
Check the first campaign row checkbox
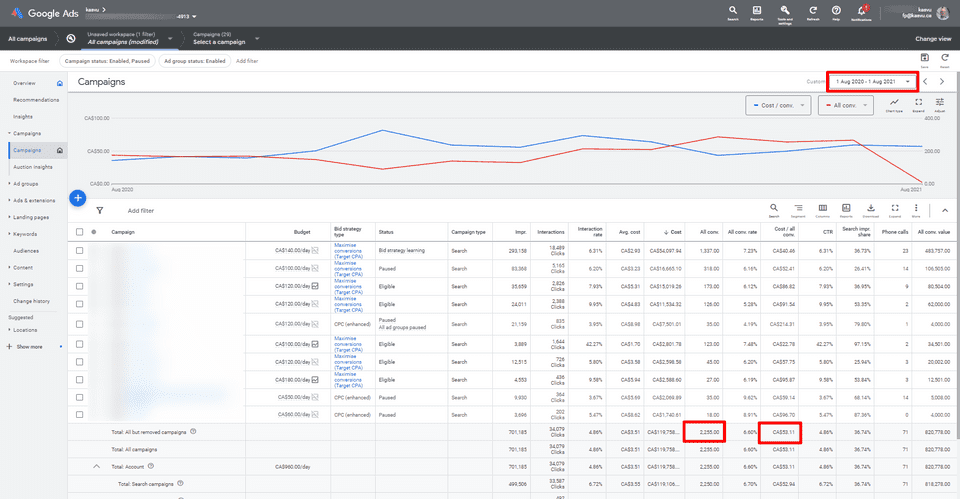[x=80, y=251]
